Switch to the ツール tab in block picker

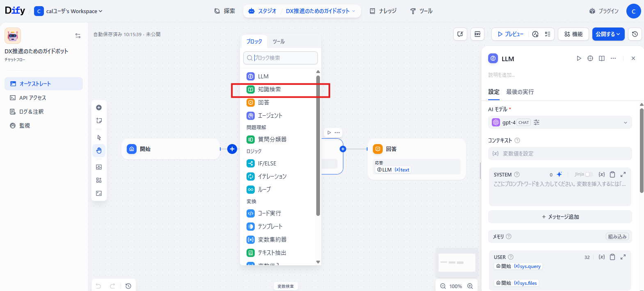pyautogui.click(x=279, y=41)
